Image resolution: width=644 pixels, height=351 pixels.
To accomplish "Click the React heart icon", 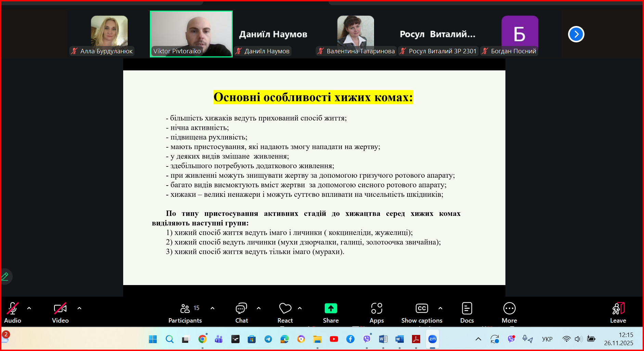I will pos(285,308).
